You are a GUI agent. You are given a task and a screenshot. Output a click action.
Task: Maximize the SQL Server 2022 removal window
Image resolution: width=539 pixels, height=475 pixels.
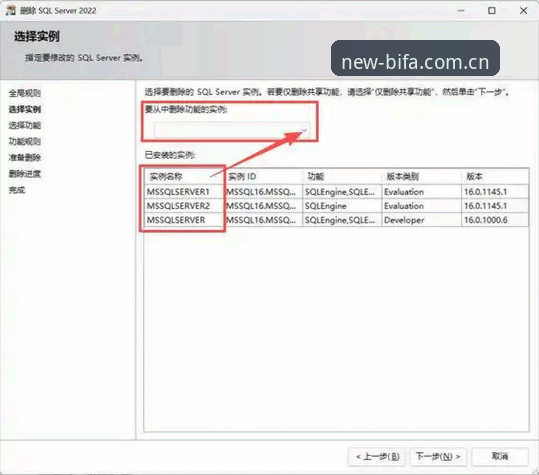[492, 11]
